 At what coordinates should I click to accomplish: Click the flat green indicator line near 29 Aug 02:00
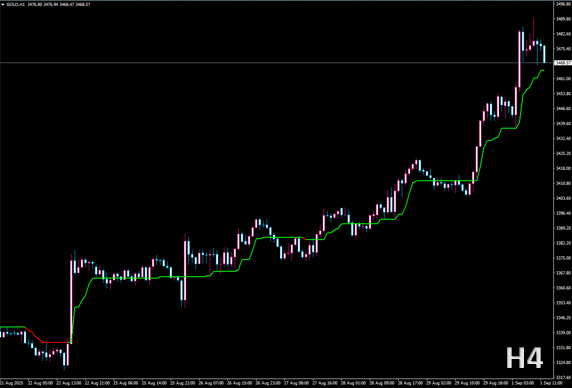(x=444, y=181)
